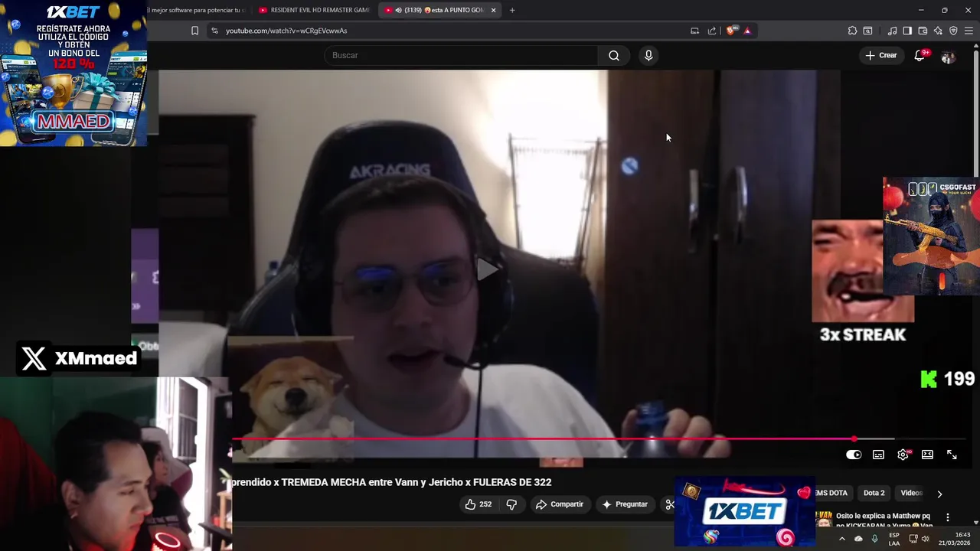
Task: Open site settings icon beside the URL
Action: click(214, 31)
